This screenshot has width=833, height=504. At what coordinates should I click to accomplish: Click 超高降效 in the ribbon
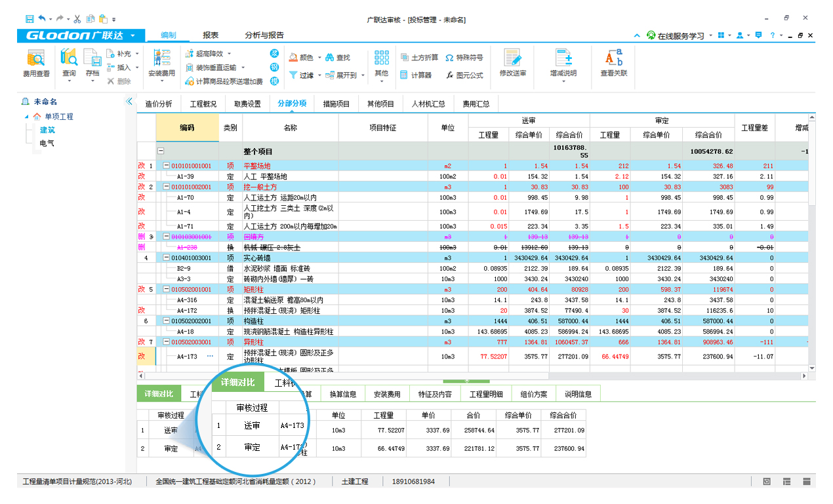tap(204, 54)
